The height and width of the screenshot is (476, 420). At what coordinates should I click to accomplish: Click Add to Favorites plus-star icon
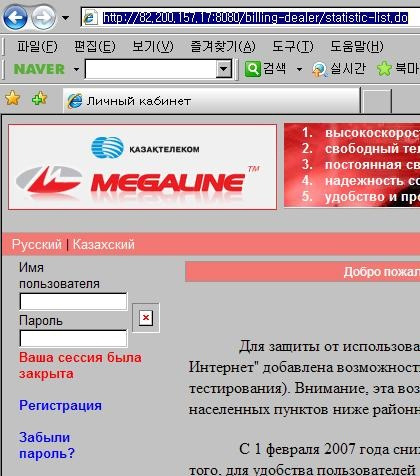39,99
